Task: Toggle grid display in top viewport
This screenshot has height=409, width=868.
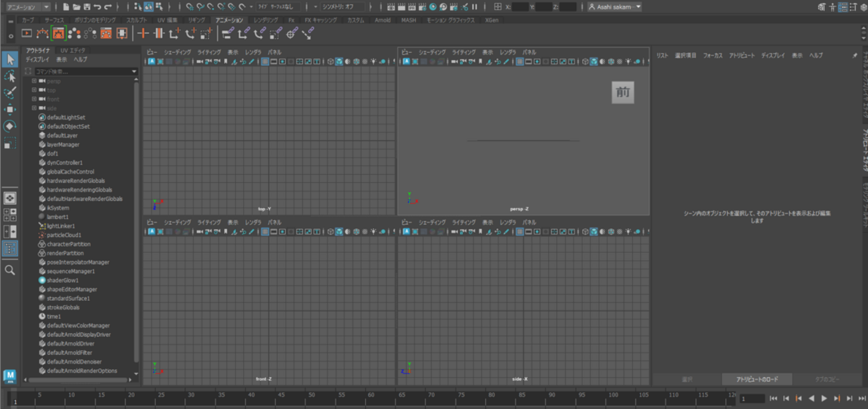Action: (265, 62)
